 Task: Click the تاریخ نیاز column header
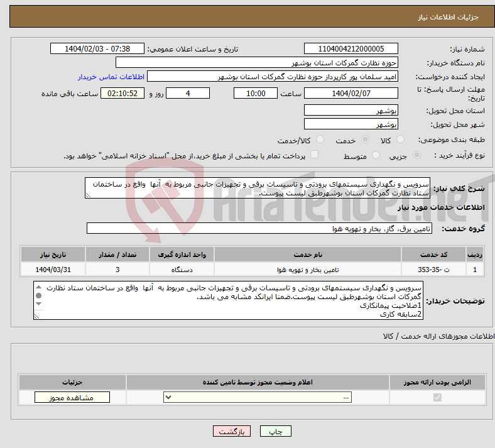[53, 254]
